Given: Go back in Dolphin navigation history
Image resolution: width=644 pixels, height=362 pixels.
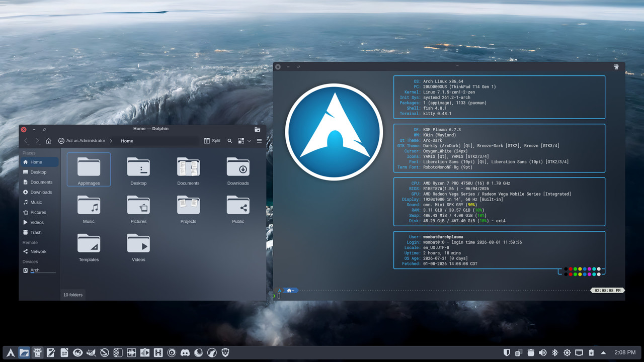Looking at the screenshot, I should coord(27,141).
